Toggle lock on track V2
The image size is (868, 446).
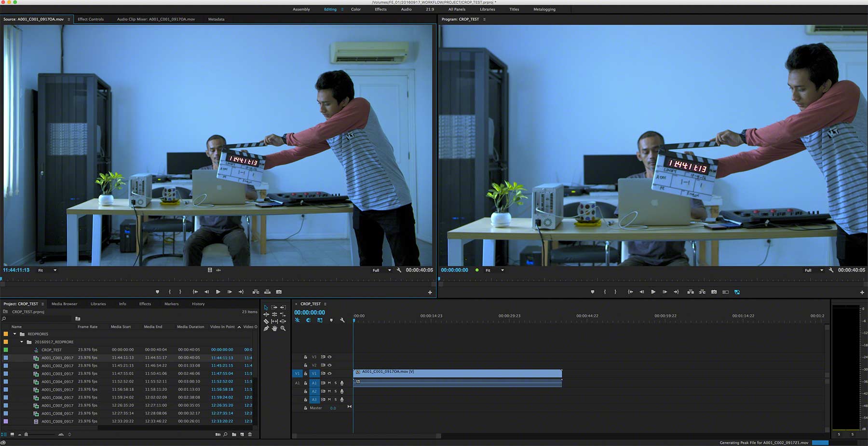coord(305,365)
